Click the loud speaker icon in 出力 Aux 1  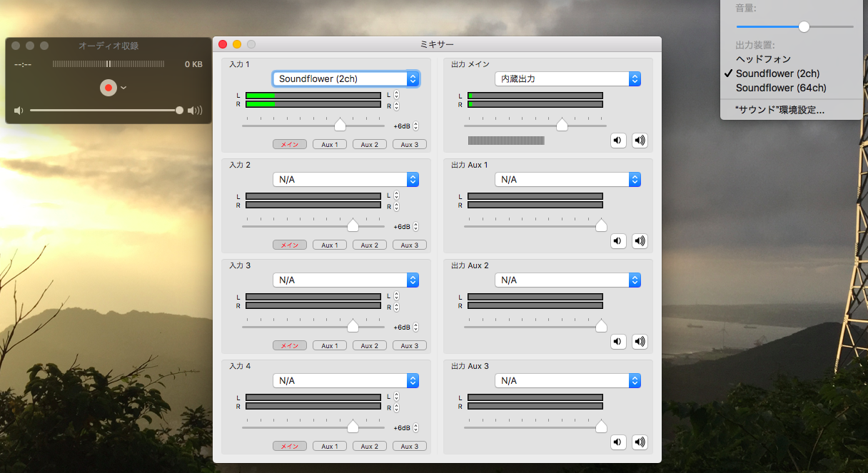click(x=640, y=241)
